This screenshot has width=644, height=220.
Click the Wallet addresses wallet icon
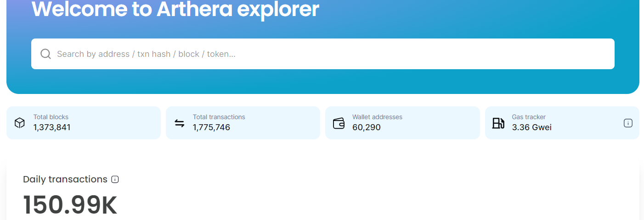pos(339,123)
